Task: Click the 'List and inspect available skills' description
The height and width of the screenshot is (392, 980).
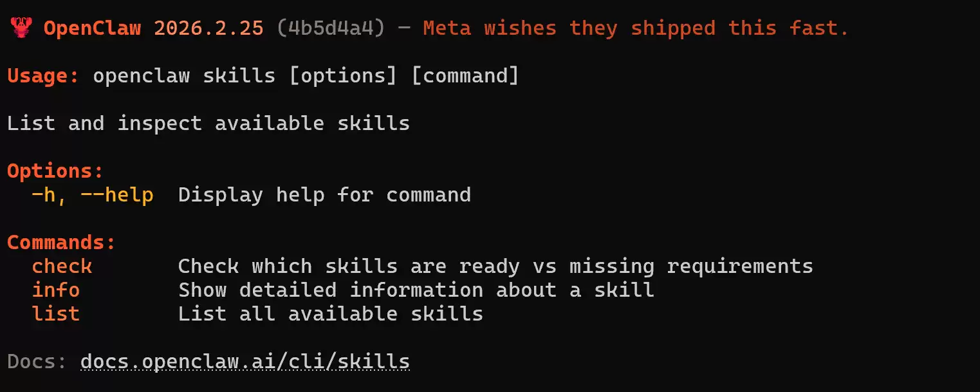Action: [208, 124]
